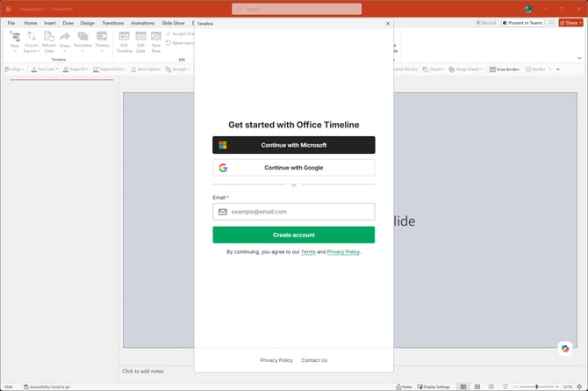Click Fit slide to window icon

pos(579,387)
